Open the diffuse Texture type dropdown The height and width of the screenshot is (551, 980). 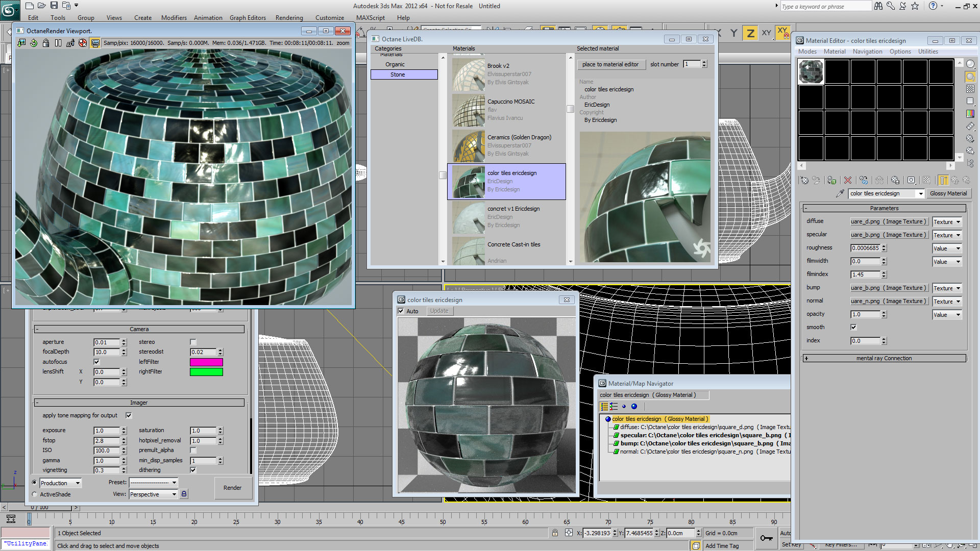click(947, 222)
